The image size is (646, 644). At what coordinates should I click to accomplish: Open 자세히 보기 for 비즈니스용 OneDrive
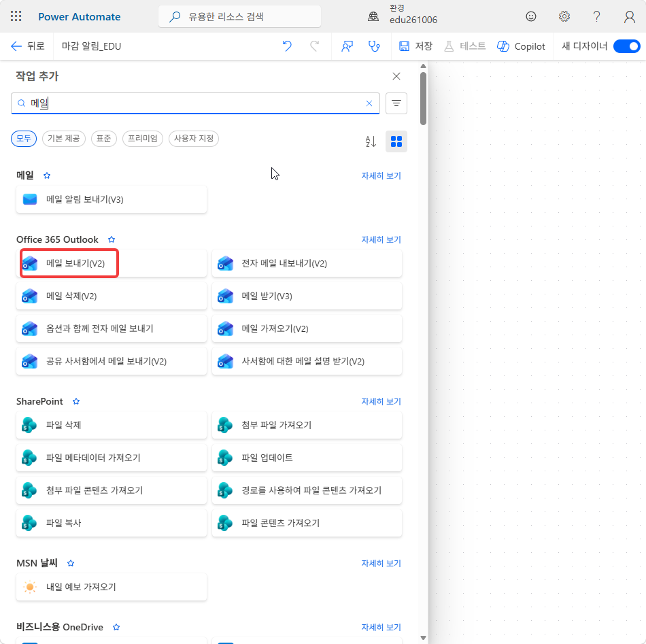point(381,627)
